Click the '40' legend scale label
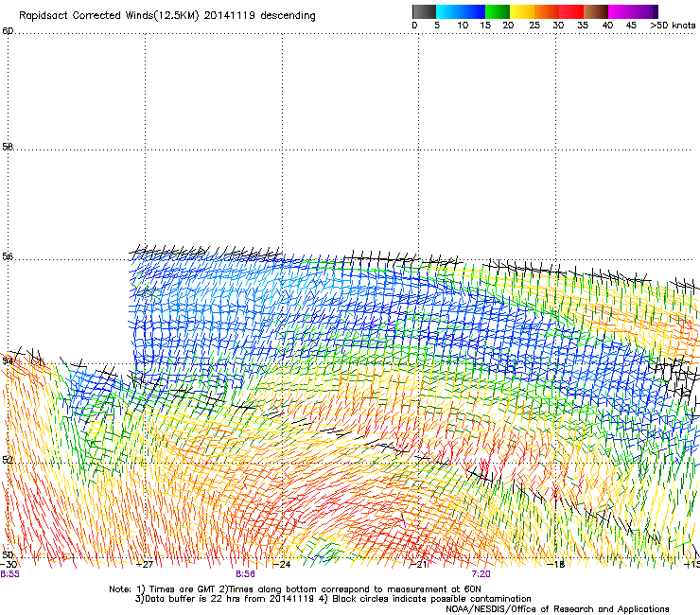Image resolution: width=700 pixels, height=615 pixels. click(607, 26)
